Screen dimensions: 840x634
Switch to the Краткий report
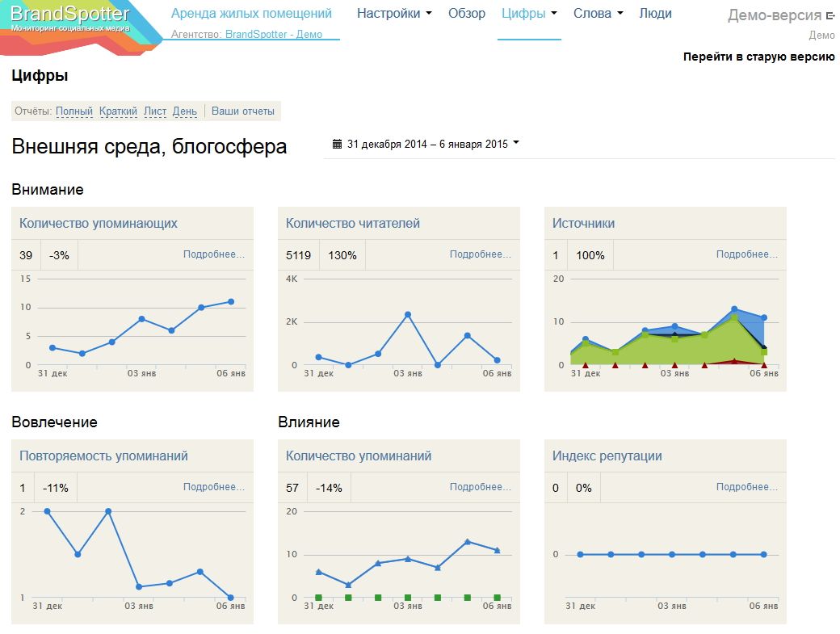tap(115, 111)
